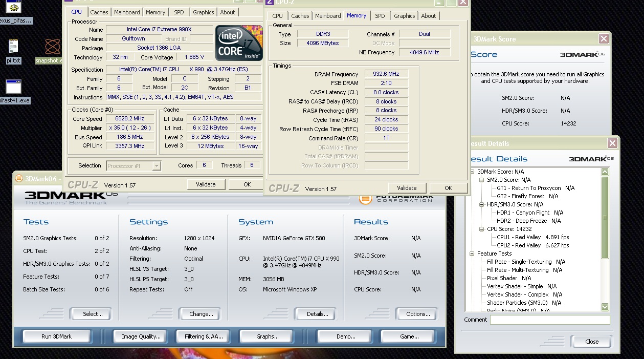Collapse the CPU Score tree node
Image resolution: width=644 pixels, height=359 pixels.
[481, 229]
